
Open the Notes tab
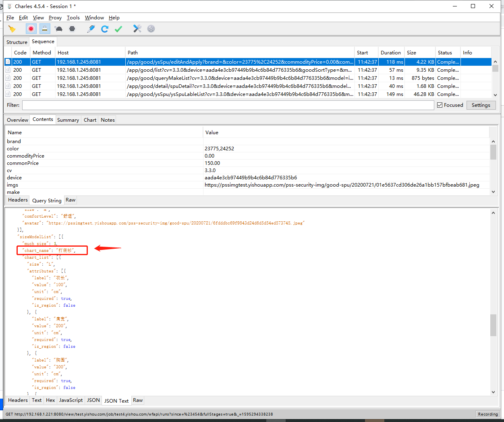pyautogui.click(x=108, y=120)
